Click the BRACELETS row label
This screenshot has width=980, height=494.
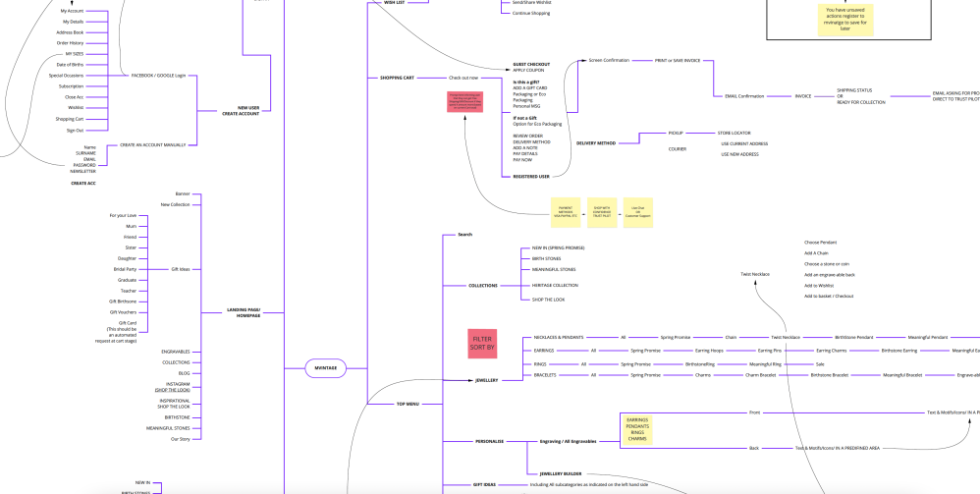pyautogui.click(x=545, y=375)
